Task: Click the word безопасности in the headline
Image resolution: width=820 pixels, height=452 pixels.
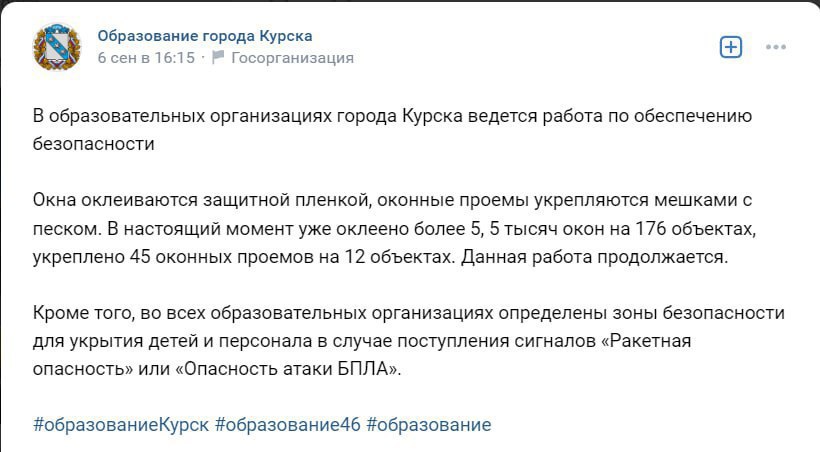Action: (x=94, y=143)
